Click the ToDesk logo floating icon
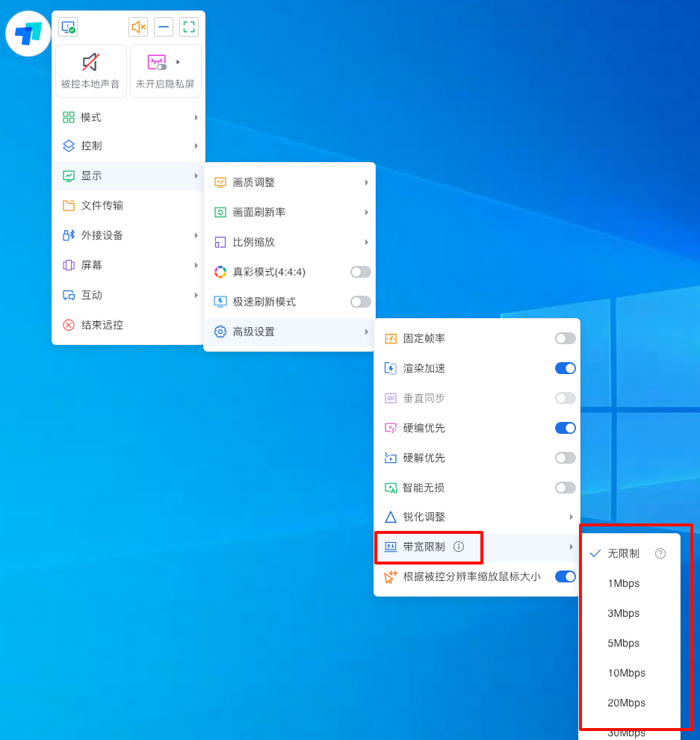 tap(28, 34)
